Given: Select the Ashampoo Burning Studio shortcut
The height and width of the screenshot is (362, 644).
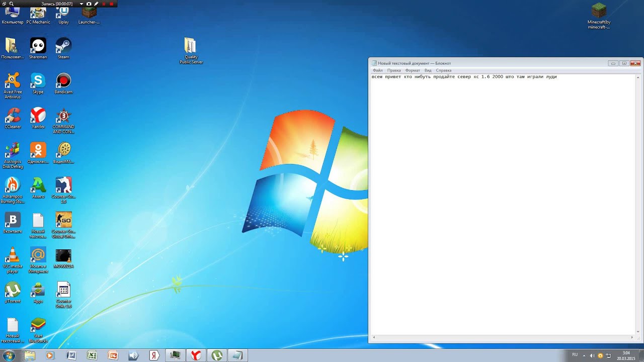Looking at the screenshot, I should tap(13, 190).
